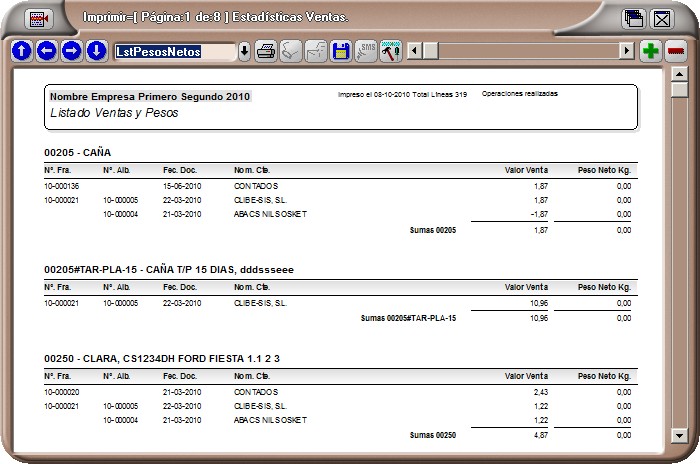Print the report using printer icon
Screen dimensions: 700x464
[266, 51]
